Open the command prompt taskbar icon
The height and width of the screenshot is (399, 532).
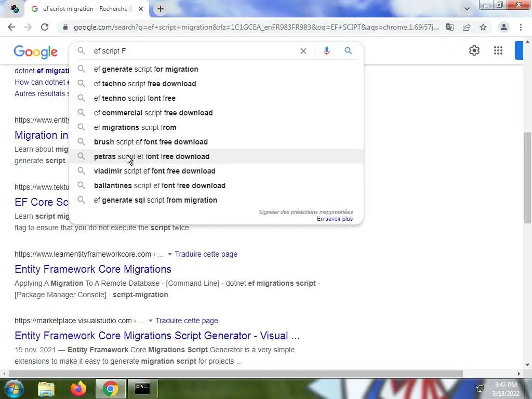click(x=142, y=389)
